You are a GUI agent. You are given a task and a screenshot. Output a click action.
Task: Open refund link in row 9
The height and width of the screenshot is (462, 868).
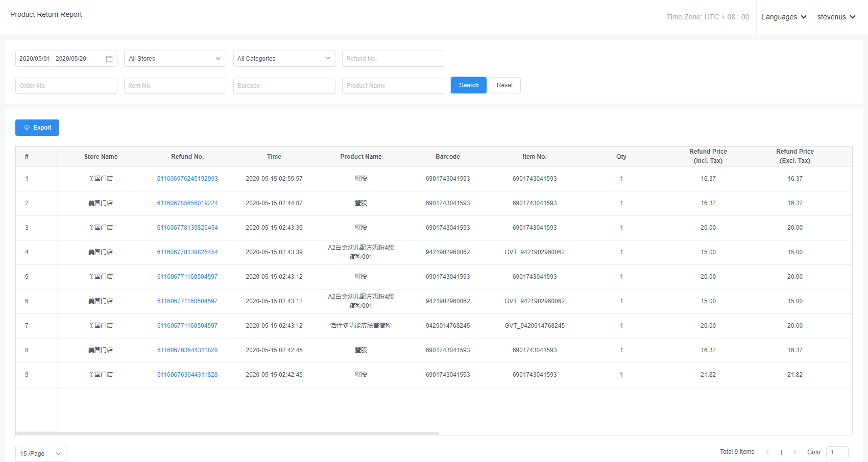pyautogui.click(x=187, y=375)
